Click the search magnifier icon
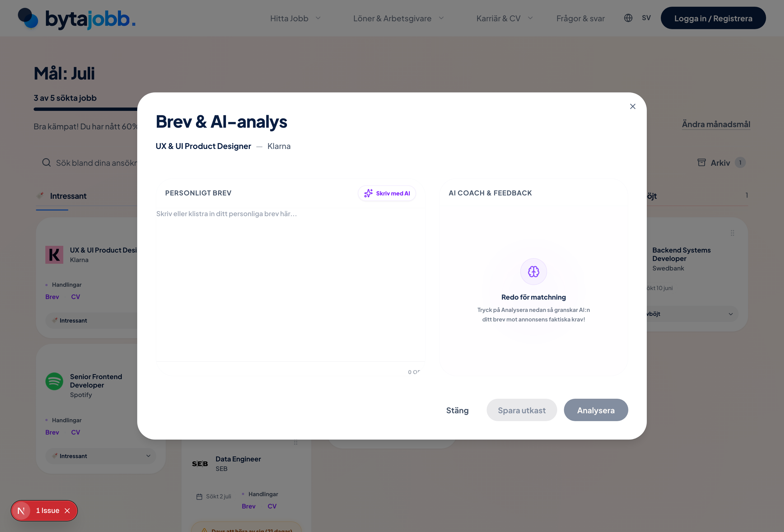Screen dimensions: 784x532 click(46, 163)
